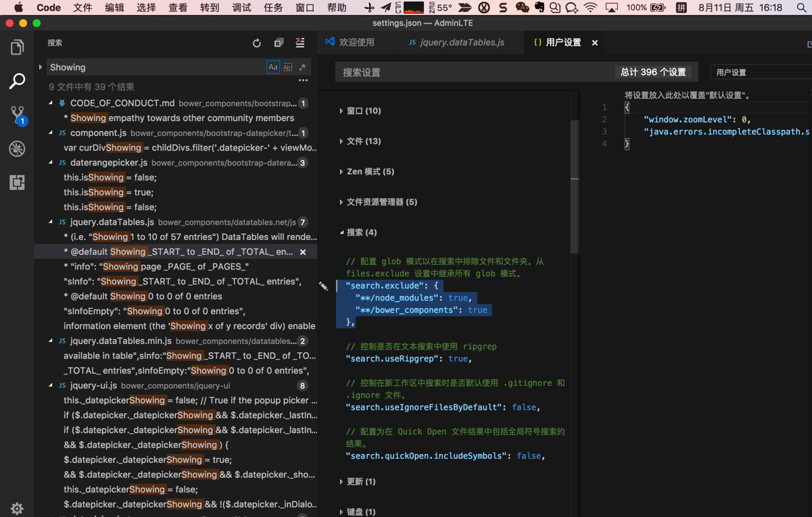This screenshot has width=812, height=517.
Task: Expand the Zen 模式 (5) settings group
Action: [x=370, y=172]
